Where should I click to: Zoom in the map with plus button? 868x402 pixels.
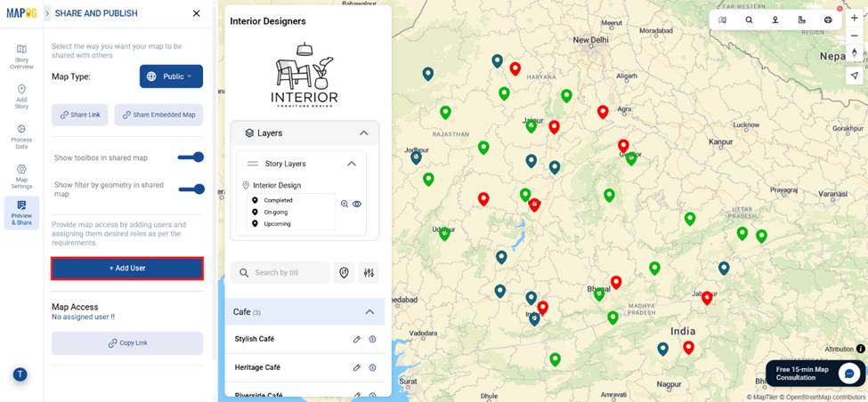[855, 18]
